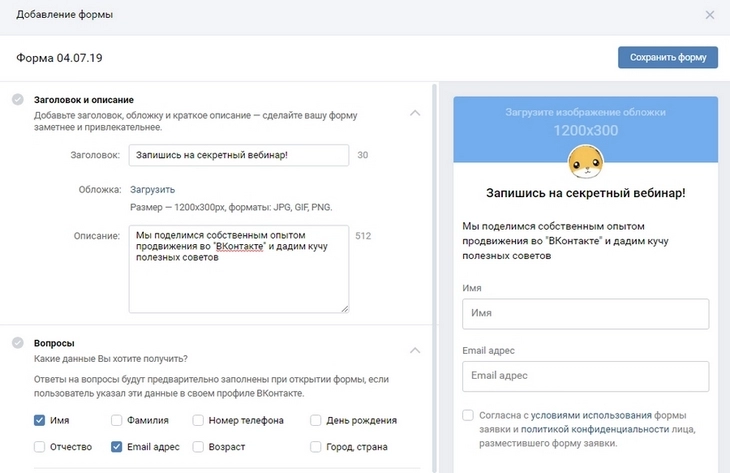Click 'Загрузить' cover upload link

152,189
